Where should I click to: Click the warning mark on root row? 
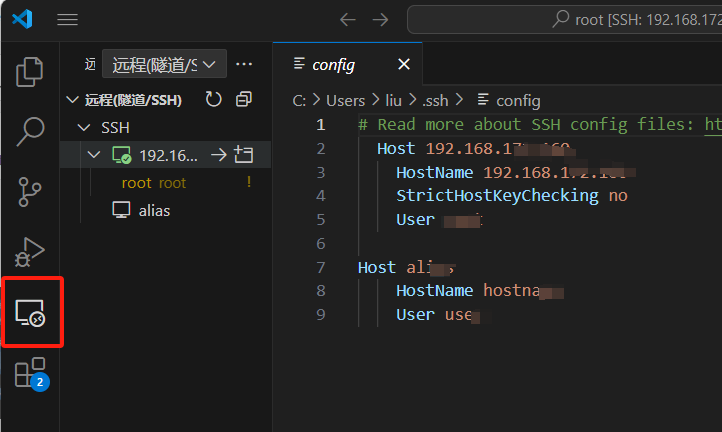pyautogui.click(x=249, y=181)
